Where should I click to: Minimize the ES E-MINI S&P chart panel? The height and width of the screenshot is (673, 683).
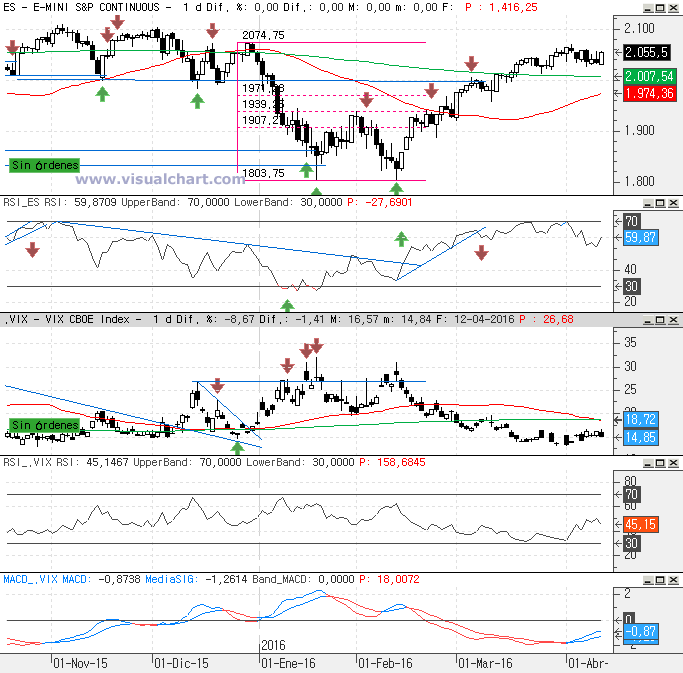(x=648, y=8)
